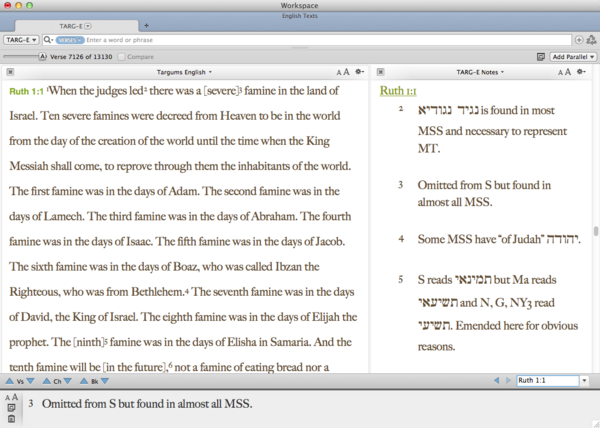This screenshot has height=428, width=600.
Task: Go to previous chapter with Ch up arrow
Action: coord(46,381)
